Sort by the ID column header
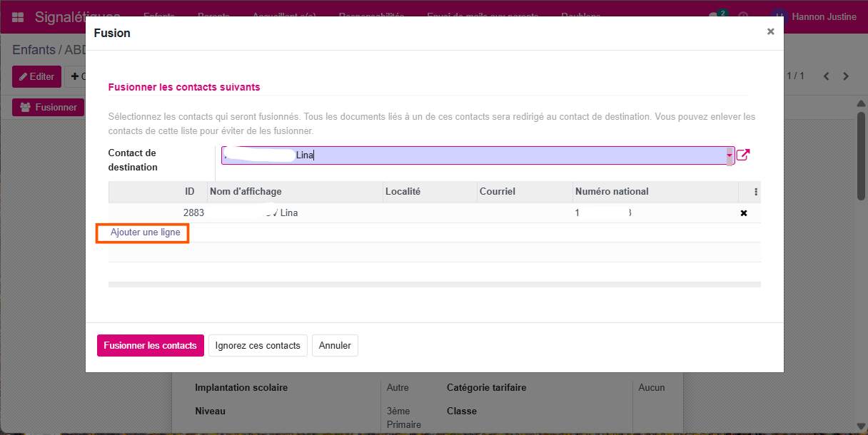Image resolution: width=868 pixels, height=435 pixels. pos(189,192)
